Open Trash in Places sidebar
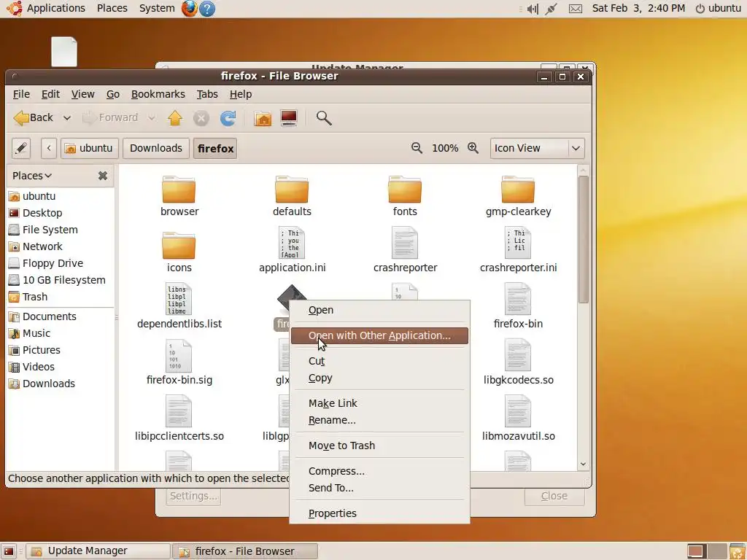This screenshot has width=747, height=560. click(35, 297)
